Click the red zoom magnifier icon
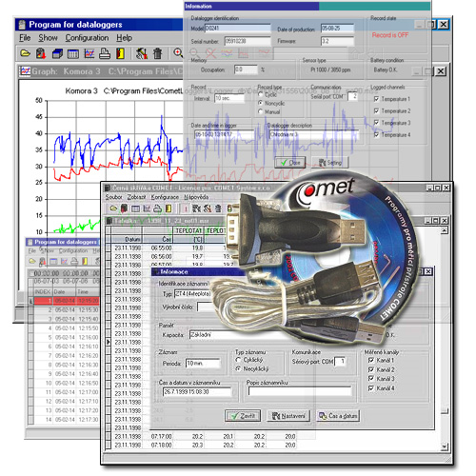The image size is (476, 476). (x=178, y=52)
